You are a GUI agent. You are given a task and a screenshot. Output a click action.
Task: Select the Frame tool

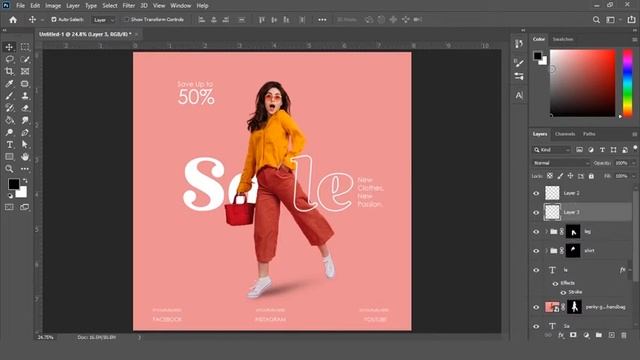(x=25, y=71)
